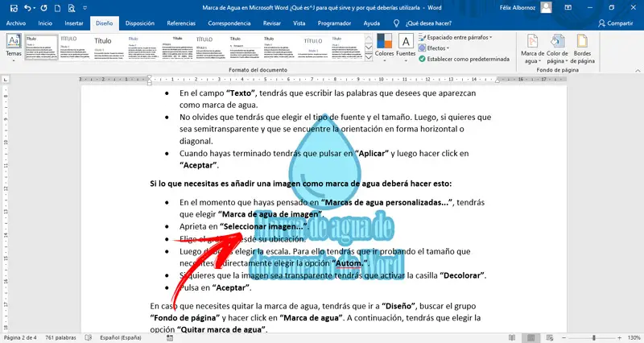The width and height of the screenshot is (644, 343).
Task: Open print preview from the quick access toolbar
Action: pos(72,8)
